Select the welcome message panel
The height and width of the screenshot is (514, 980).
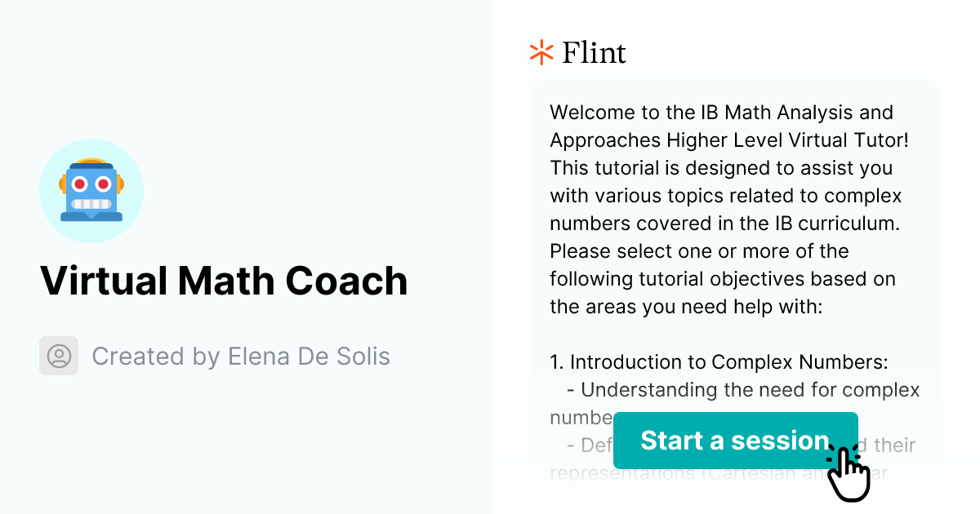coord(733,245)
